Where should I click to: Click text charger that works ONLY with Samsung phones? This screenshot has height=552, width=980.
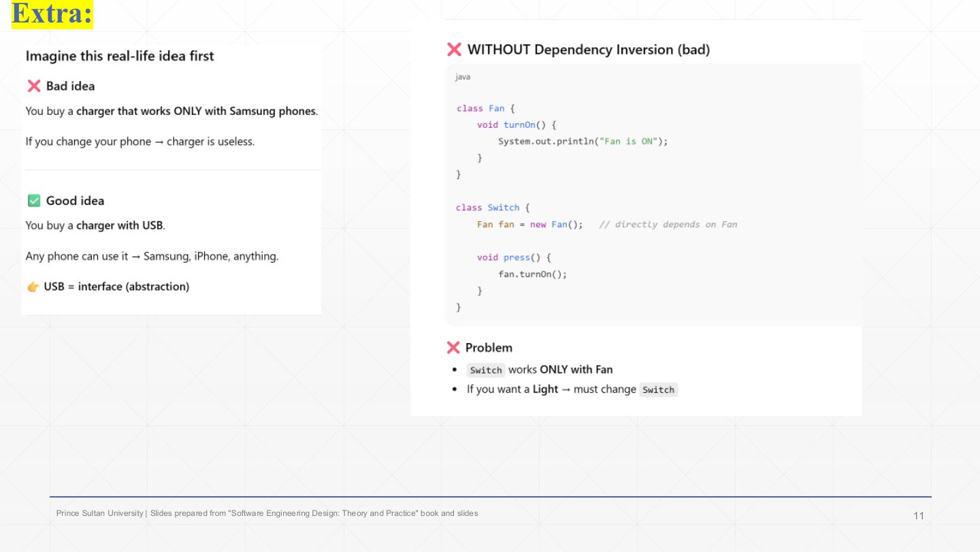(196, 111)
